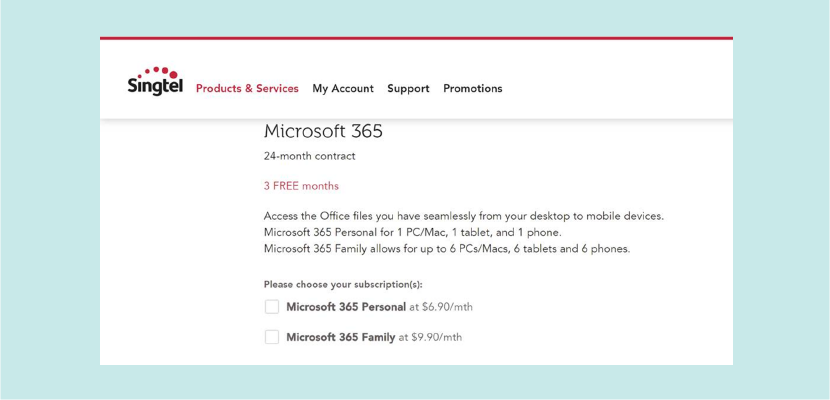Click the Access the Office files description line
The image size is (830, 400).
pyautogui.click(x=463, y=216)
